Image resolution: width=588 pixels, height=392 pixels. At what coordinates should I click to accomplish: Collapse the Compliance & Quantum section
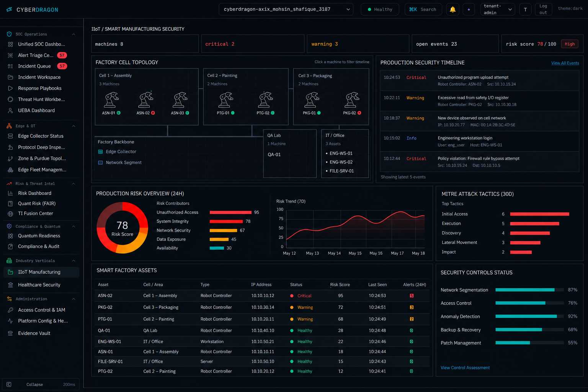click(x=73, y=227)
